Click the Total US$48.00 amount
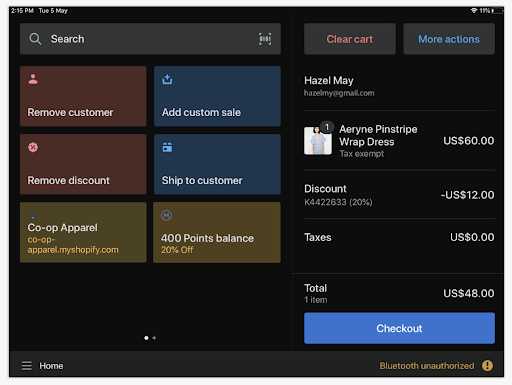The height and width of the screenshot is (385, 512). (x=469, y=293)
